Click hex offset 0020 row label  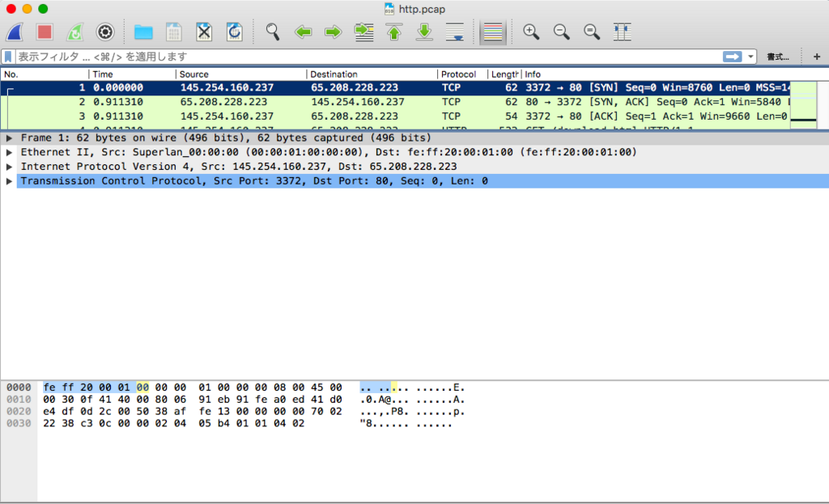tap(19, 411)
